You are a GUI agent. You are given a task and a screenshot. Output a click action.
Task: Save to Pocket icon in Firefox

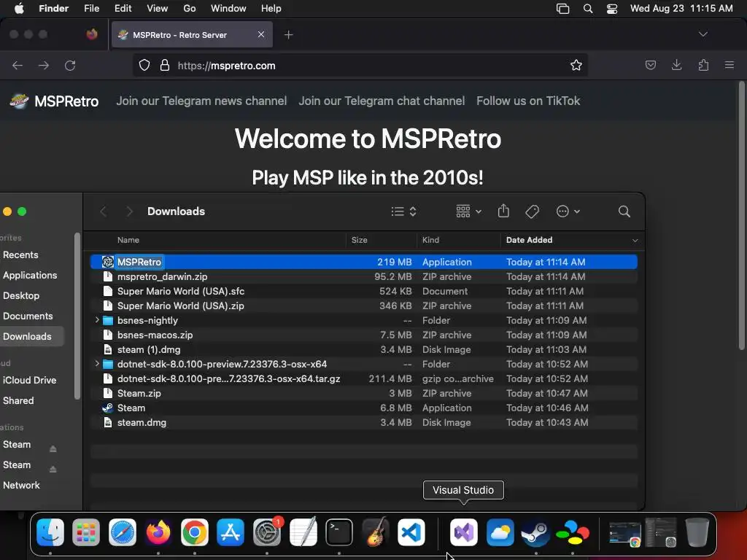(x=650, y=65)
